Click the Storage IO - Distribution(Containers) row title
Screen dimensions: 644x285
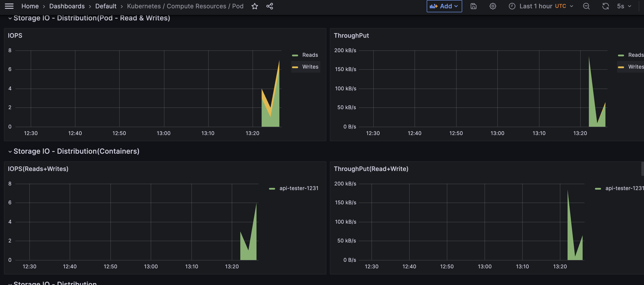pyautogui.click(x=76, y=151)
